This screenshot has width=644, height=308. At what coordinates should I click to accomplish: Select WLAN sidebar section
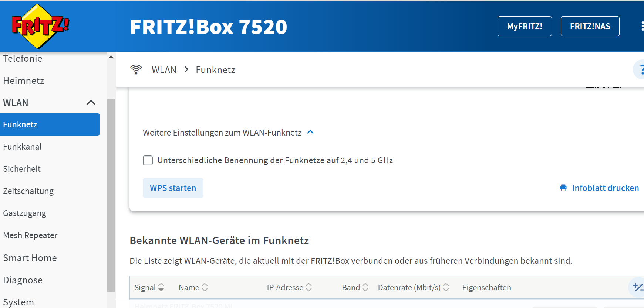pos(16,103)
